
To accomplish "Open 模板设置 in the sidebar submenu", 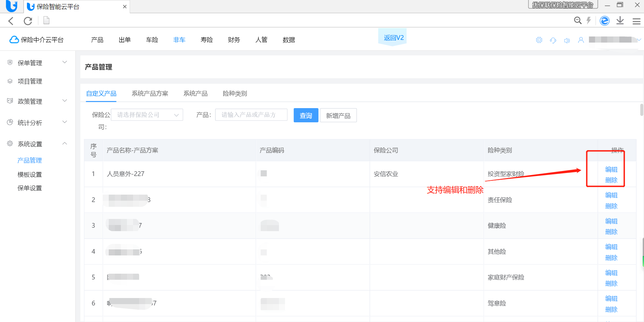I will (x=30, y=174).
